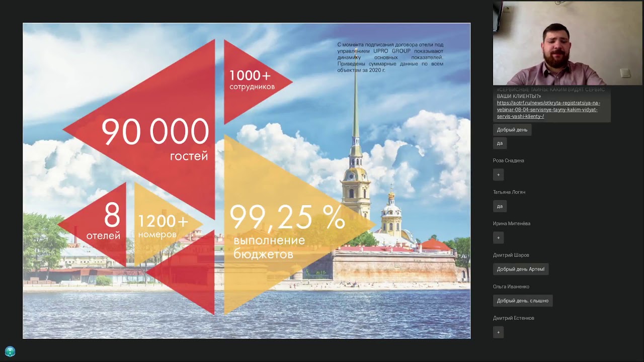644x362 pixels.
Task: Click the UPRO GROUP description paragraph
Action: coord(390,57)
